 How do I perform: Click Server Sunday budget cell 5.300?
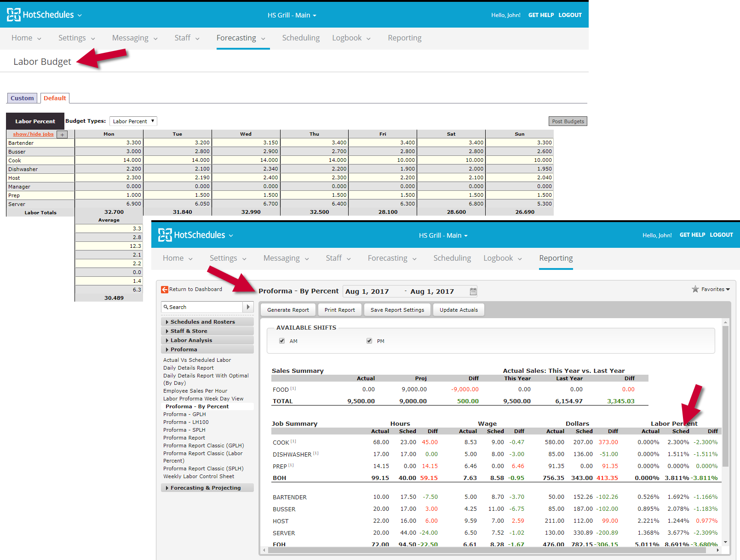tap(520, 204)
